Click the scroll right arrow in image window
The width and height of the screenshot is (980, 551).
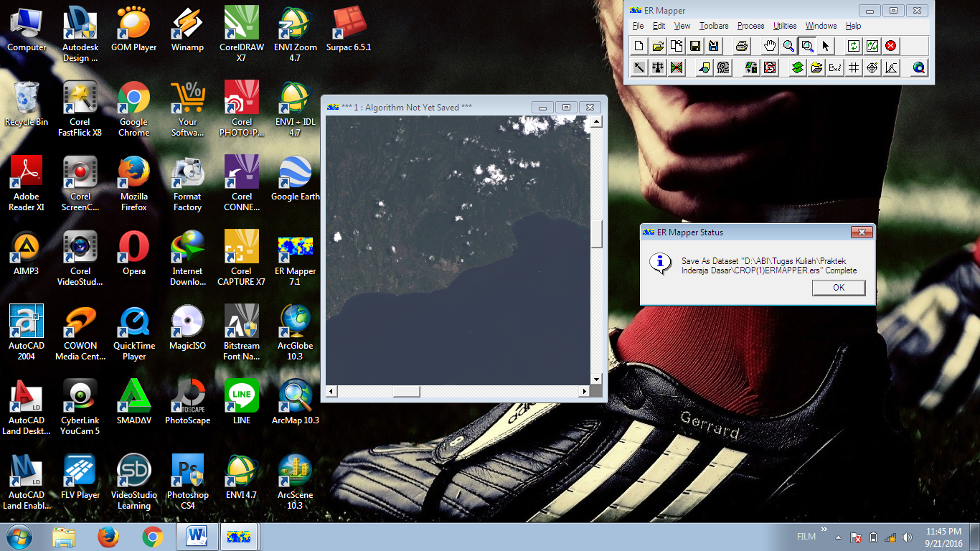585,391
